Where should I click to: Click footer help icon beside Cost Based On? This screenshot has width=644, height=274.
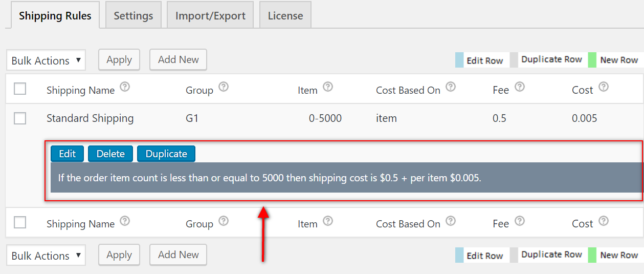tap(451, 221)
